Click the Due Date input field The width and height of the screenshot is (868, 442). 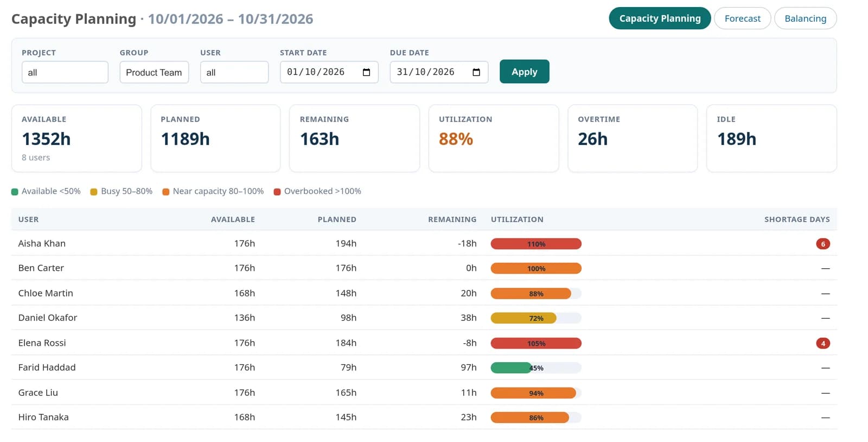click(x=439, y=72)
